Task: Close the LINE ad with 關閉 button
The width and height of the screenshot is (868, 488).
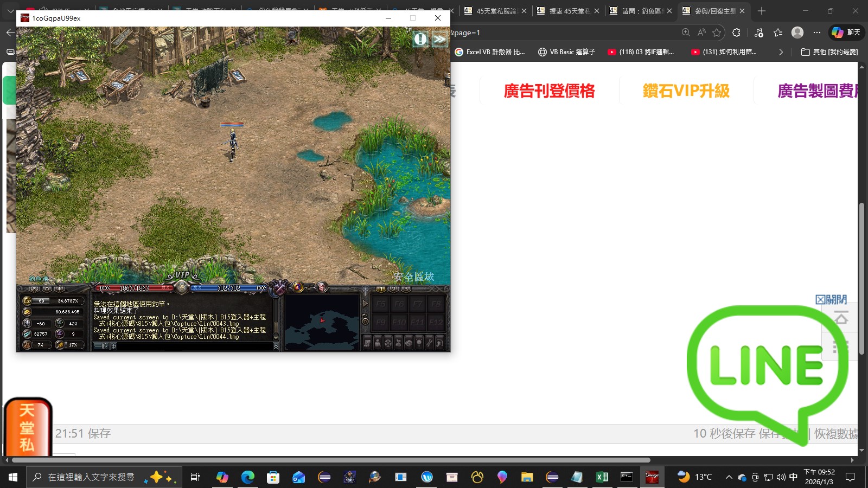Action: click(831, 299)
